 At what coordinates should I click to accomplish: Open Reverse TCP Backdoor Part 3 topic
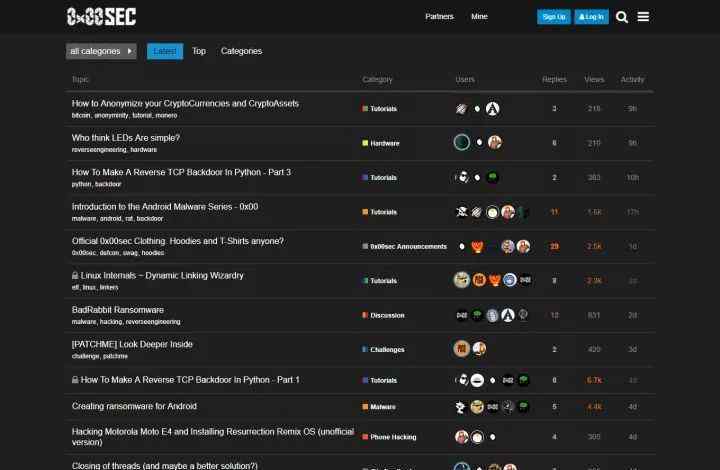pos(181,172)
